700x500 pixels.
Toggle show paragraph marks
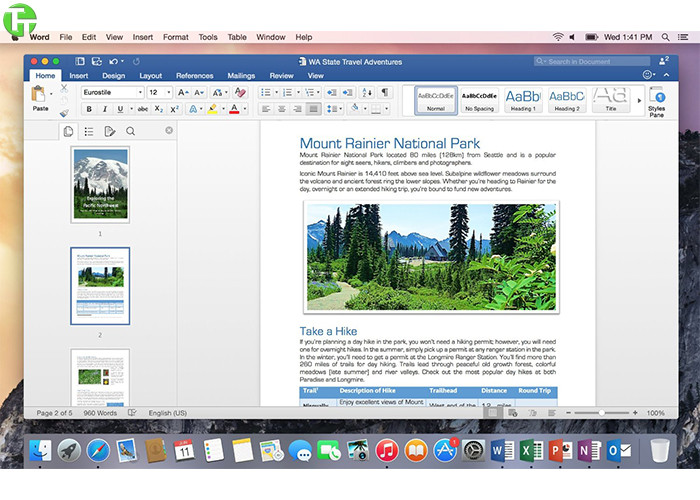pos(384,92)
